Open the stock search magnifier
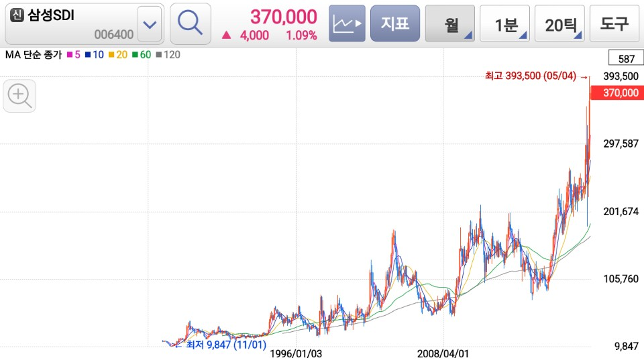Image resolution: width=644 pixels, height=362 pixels. click(190, 24)
